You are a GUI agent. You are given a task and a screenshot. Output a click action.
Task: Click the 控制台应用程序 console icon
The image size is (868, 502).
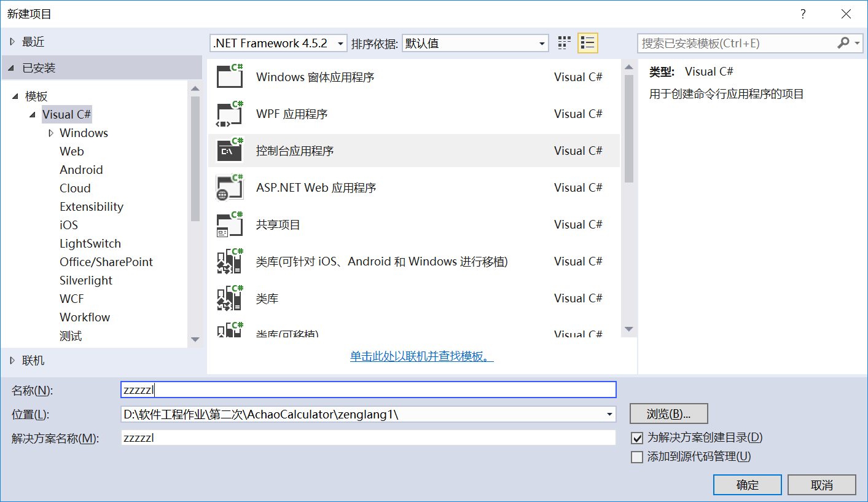point(230,151)
